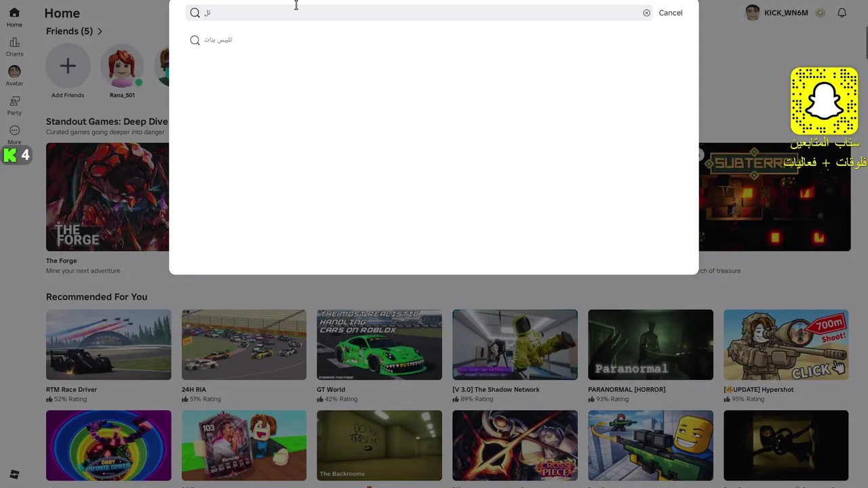Screen dimensions: 868x488
Task: Clear the search field text
Action: click(646, 13)
